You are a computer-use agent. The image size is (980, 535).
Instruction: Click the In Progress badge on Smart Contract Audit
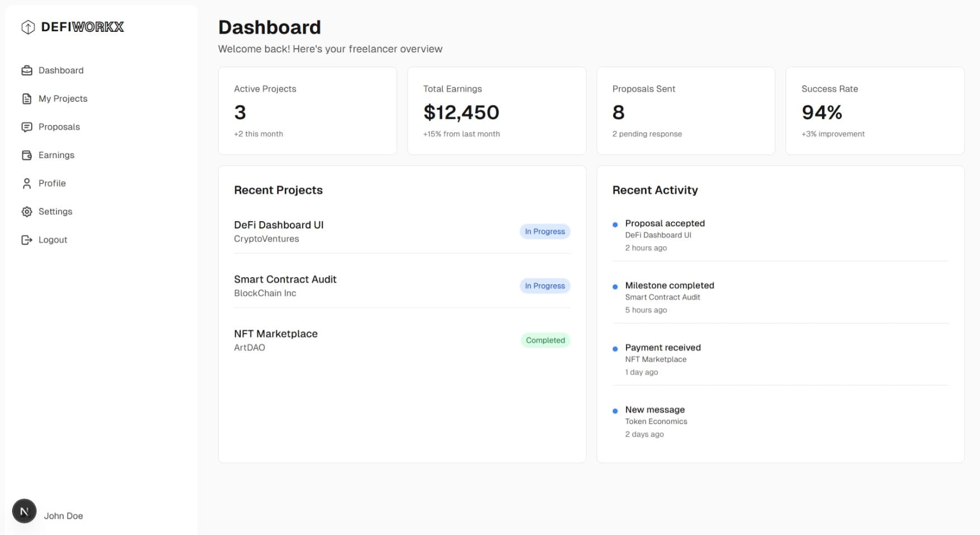coord(544,285)
